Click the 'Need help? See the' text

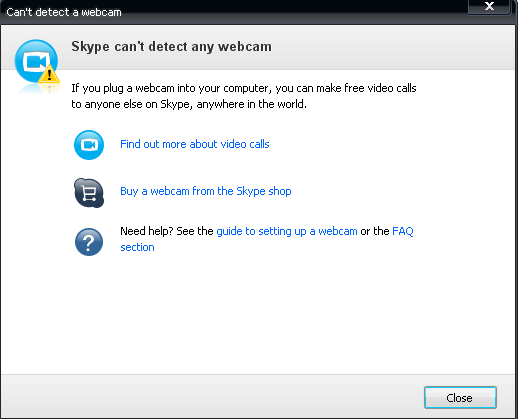coord(167,231)
